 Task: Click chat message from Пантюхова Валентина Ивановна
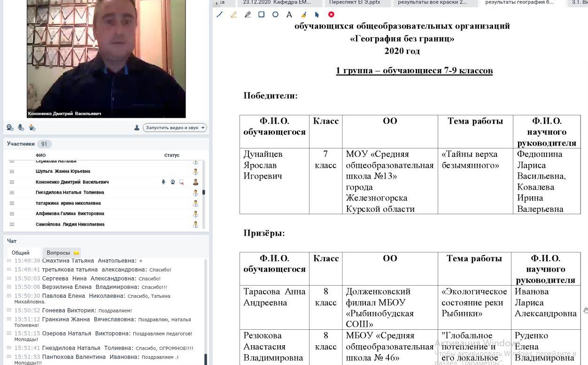(96, 360)
